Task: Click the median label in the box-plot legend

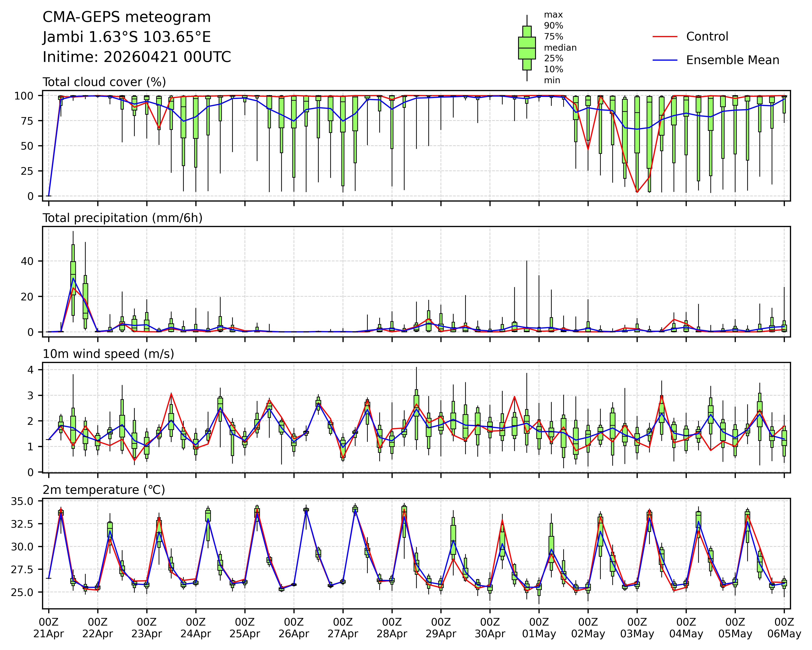Action: (560, 48)
